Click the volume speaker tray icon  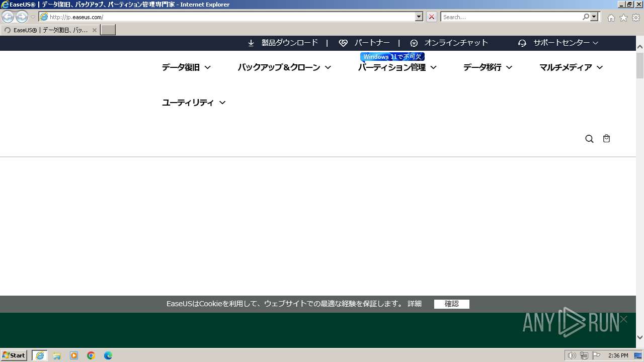point(572,355)
